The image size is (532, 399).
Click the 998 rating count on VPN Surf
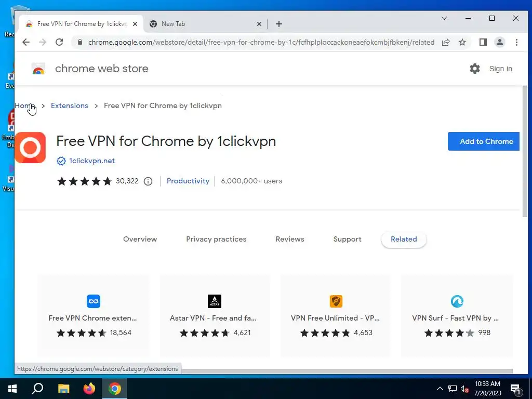(x=485, y=332)
